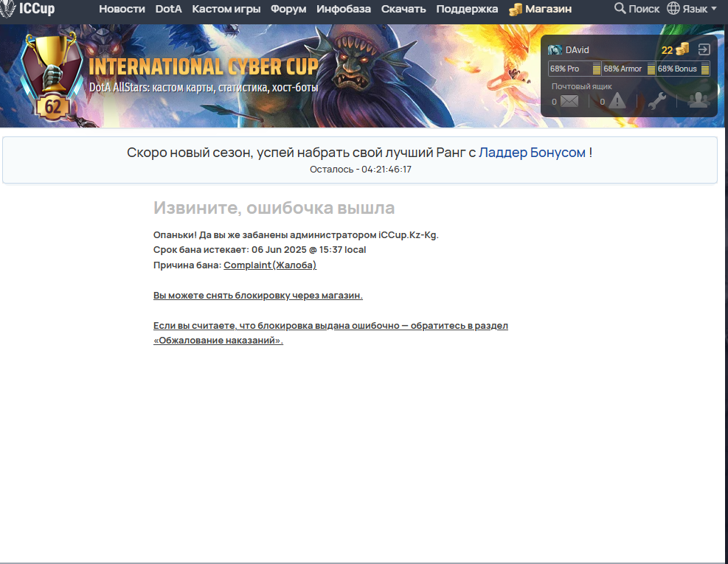Click the 68% Pro progress bar
728x564 pixels.
575,69
